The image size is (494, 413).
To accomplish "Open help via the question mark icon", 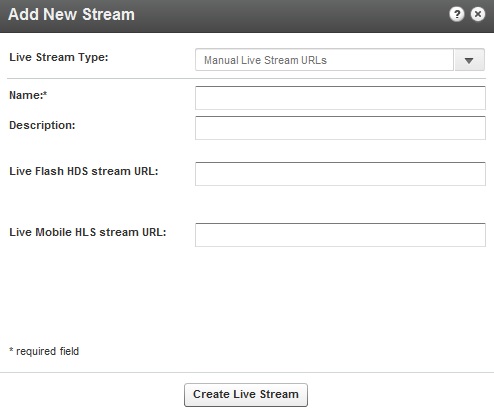I will click(457, 14).
